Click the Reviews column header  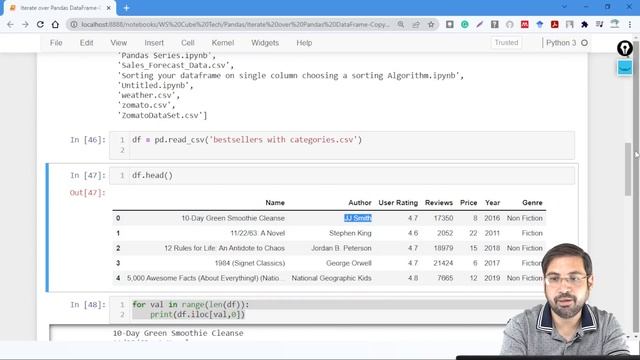(439, 203)
